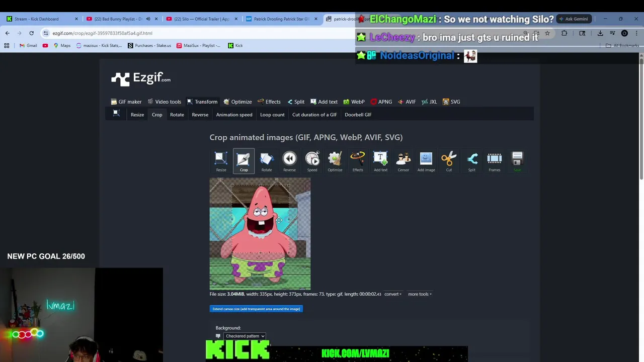Click Ask Gemini button
The height and width of the screenshot is (362, 644).
coord(573,19)
